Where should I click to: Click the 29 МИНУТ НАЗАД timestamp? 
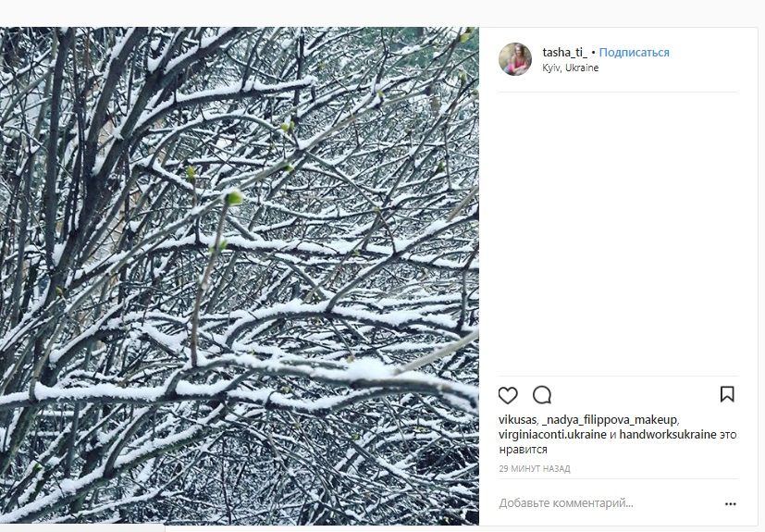pos(535,469)
